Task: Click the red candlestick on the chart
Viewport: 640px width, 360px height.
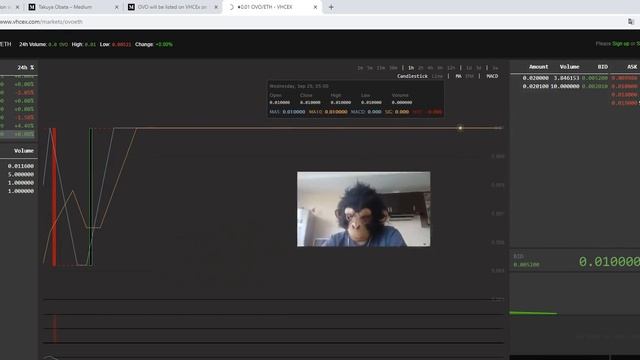Action: (x=54, y=197)
